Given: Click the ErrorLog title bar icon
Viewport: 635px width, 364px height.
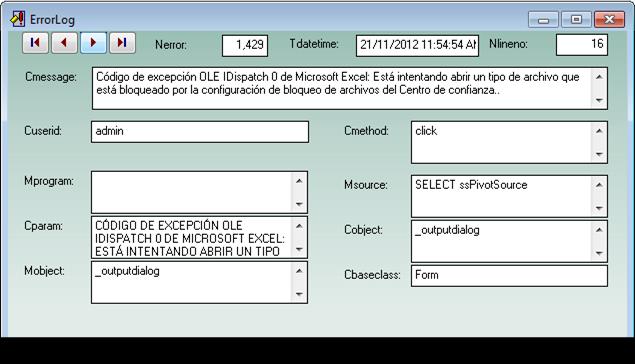Looking at the screenshot, I should point(18,19).
